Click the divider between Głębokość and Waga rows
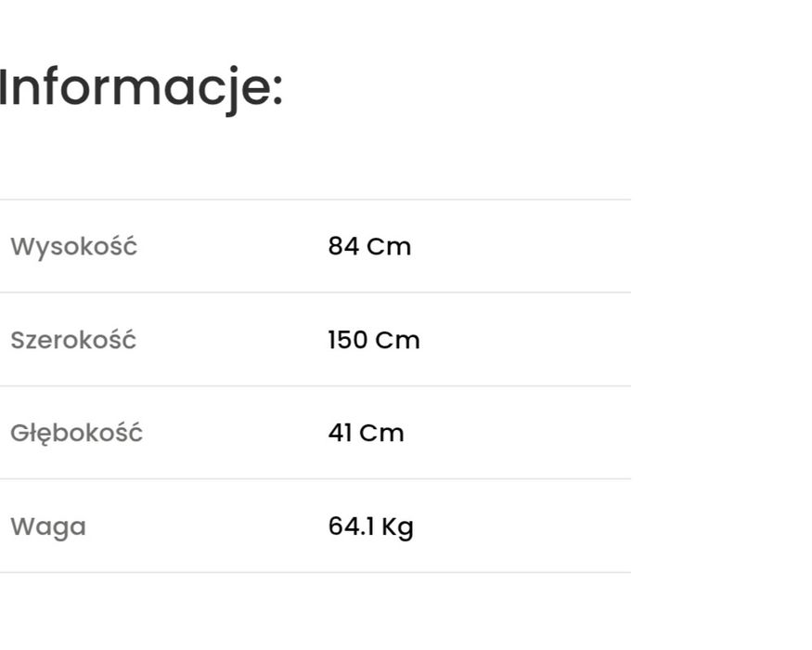812x650 pixels. [316, 479]
